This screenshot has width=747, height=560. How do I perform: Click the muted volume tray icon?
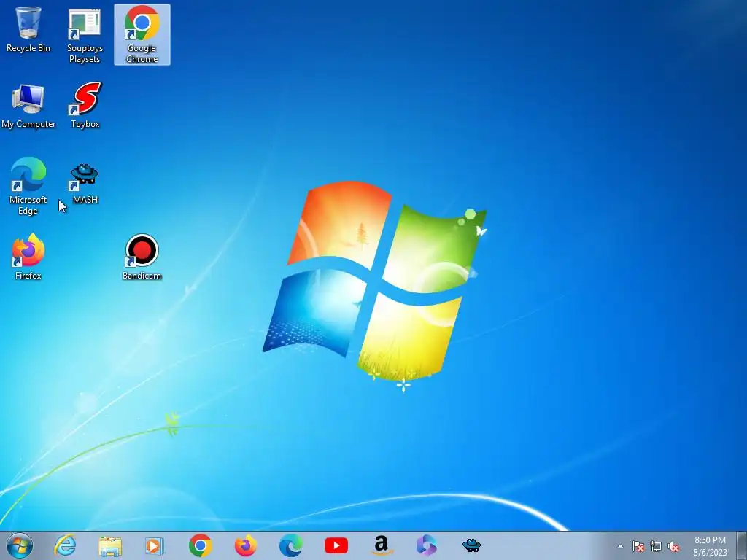[x=673, y=546]
